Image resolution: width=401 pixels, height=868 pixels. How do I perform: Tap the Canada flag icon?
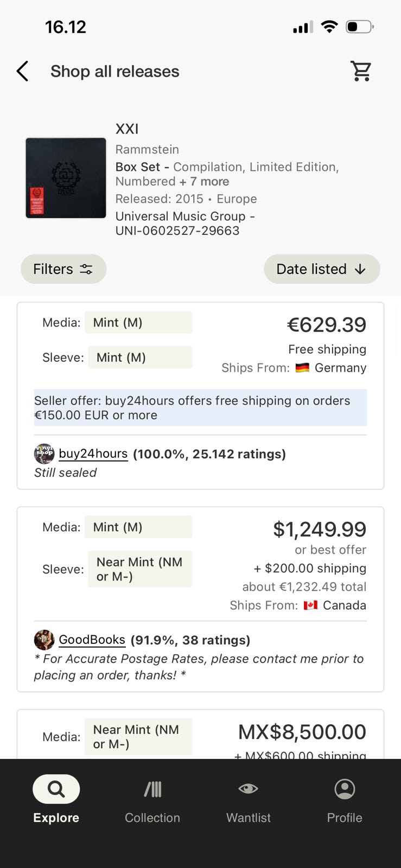(x=310, y=605)
